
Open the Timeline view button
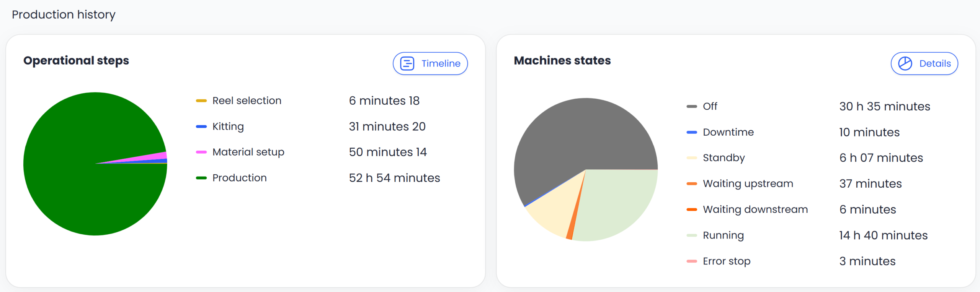click(430, 63)
